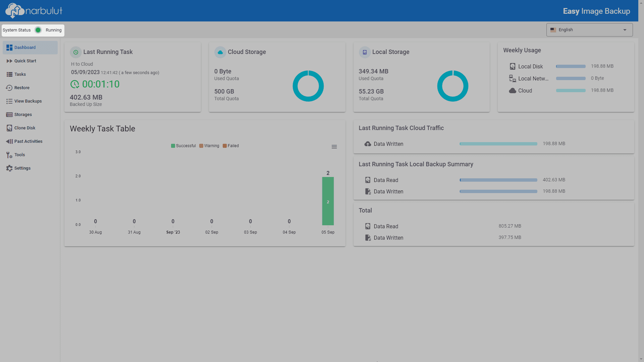Screen dimensions: 644x362
Task: Open the English language dropdown
Action: [x=589, y=30]
